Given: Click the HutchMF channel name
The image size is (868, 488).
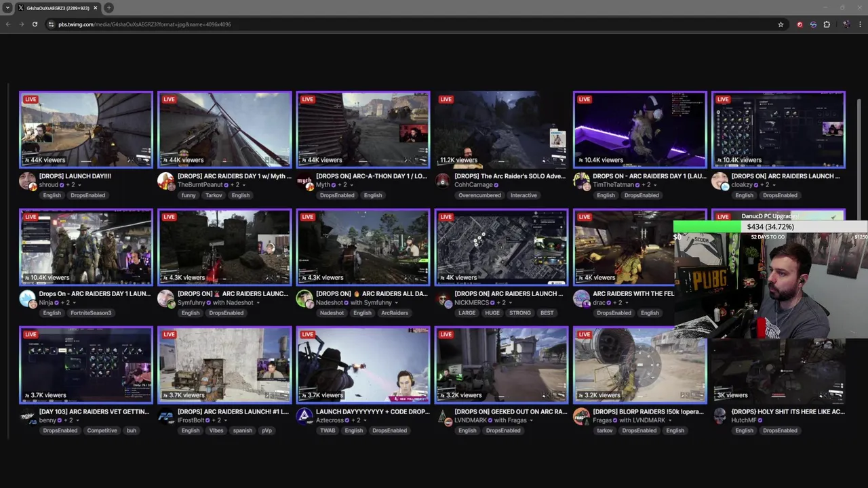Looking at the screenshot, I should [744, 420].
